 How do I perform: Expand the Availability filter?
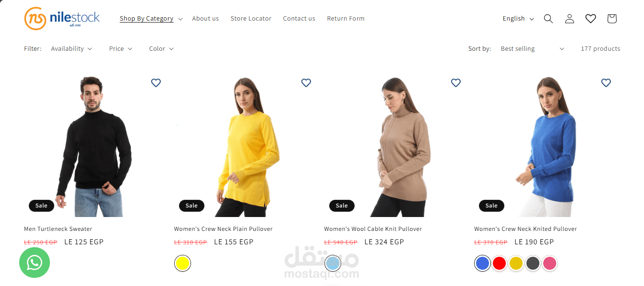tap(72, 49)
